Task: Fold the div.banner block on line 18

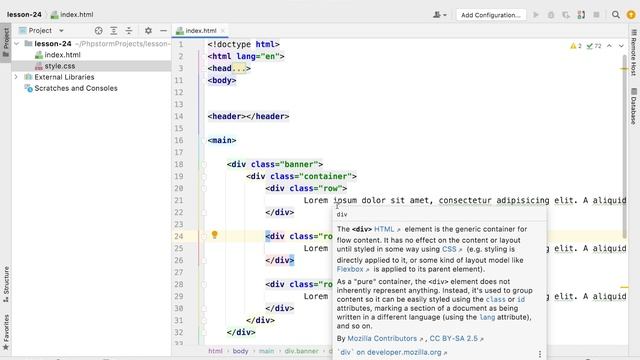Action: point(204,164)
